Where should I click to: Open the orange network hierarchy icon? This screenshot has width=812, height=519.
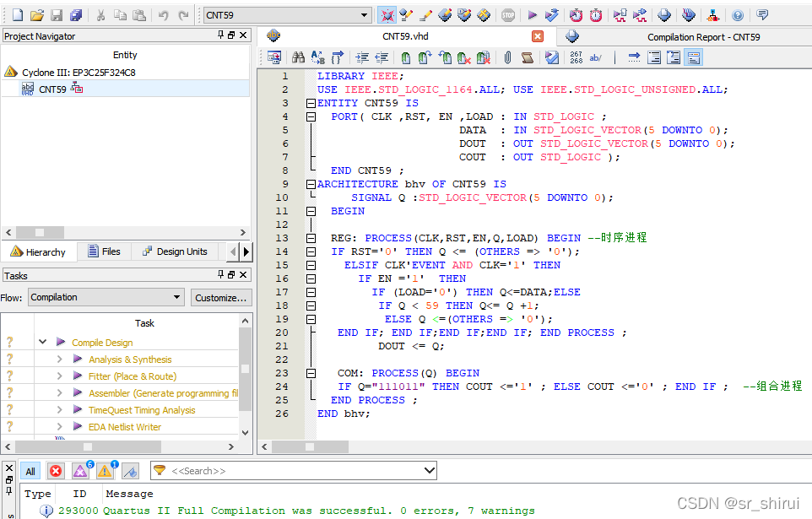(x=713, y=15)
